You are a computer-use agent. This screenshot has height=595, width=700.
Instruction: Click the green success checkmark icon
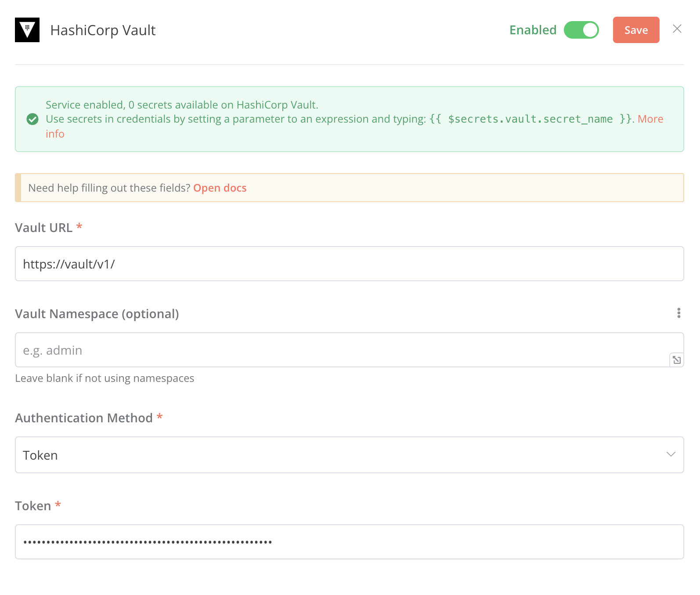click(x=32, y=119)
